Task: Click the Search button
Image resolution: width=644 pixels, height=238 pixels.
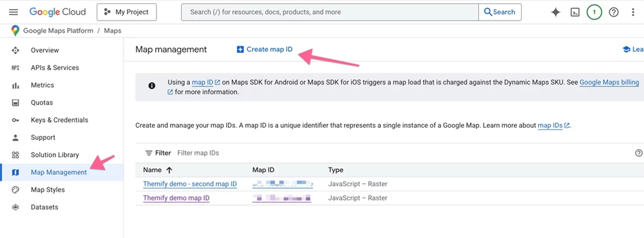Action: [500, 12]
